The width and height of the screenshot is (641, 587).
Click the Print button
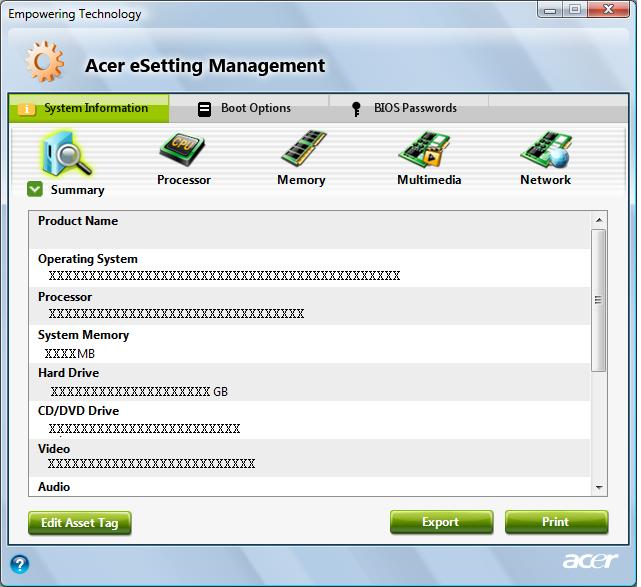(x=556, y=522)
